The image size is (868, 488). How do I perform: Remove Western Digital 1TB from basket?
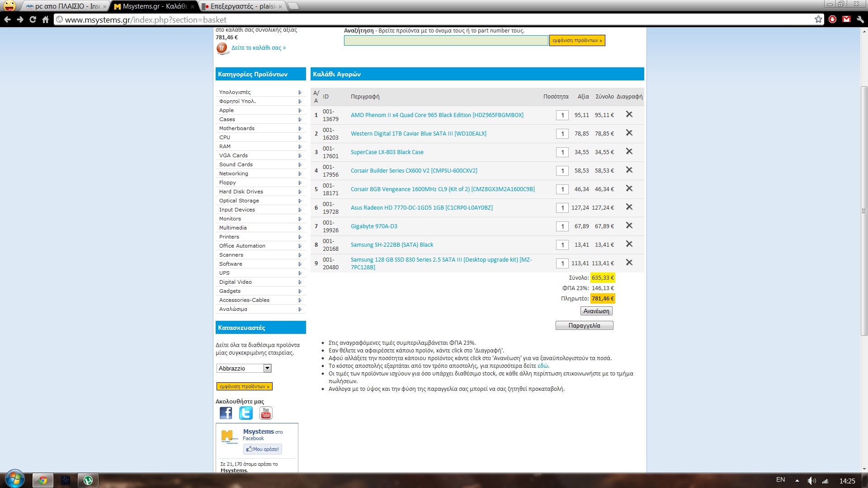pos(629,133)
